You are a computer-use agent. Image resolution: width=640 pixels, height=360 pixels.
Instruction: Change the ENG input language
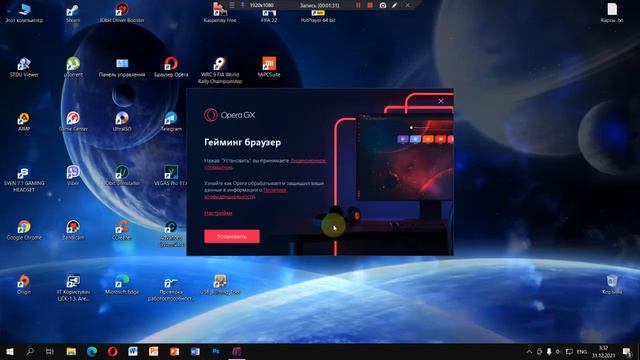[x=582, y=351]
